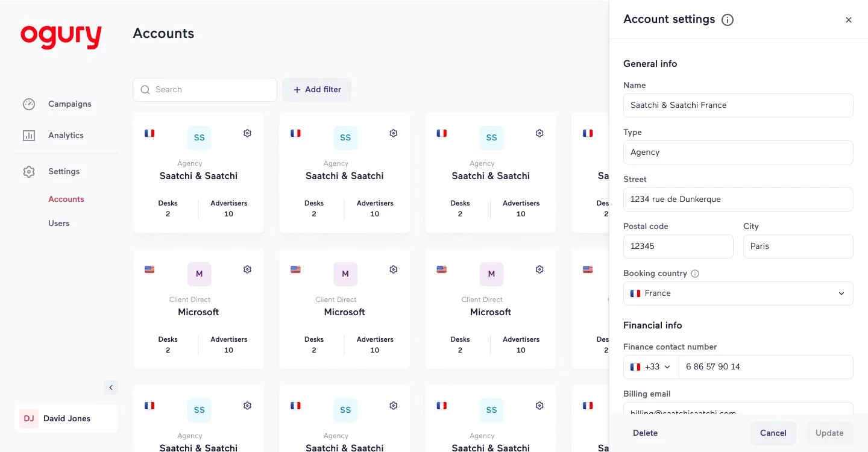Screen dimensions: 868x452
Task: Click the Postal code field 12345
Action: [x=678, y=246]
